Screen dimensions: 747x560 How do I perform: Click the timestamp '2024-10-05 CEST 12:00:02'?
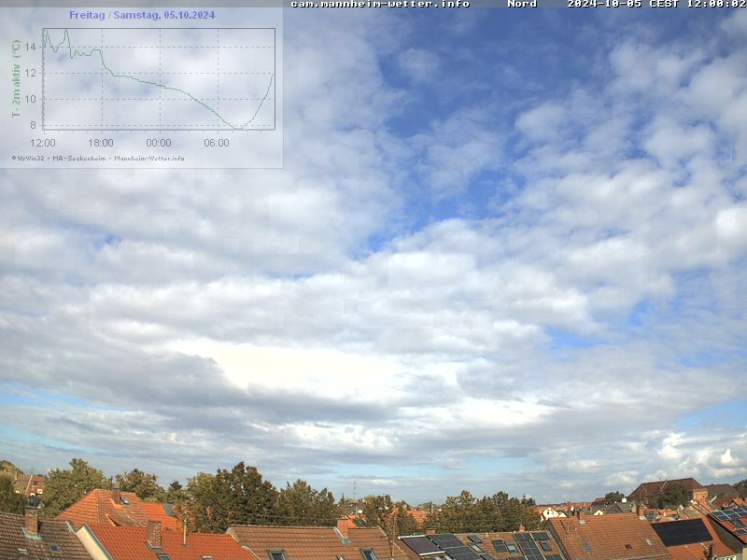[655, 5]
